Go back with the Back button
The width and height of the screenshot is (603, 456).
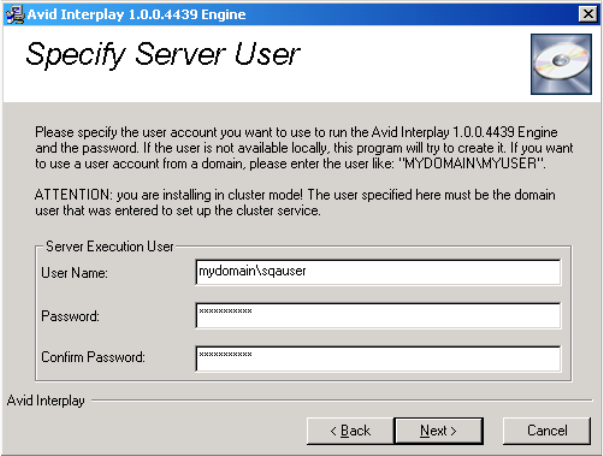click(x=350, y=431)
